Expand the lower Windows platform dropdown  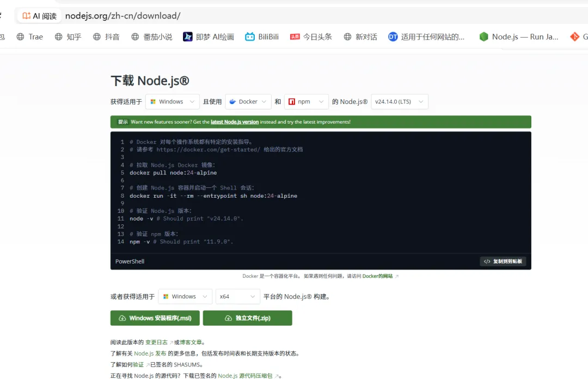[x=185, y=296]
